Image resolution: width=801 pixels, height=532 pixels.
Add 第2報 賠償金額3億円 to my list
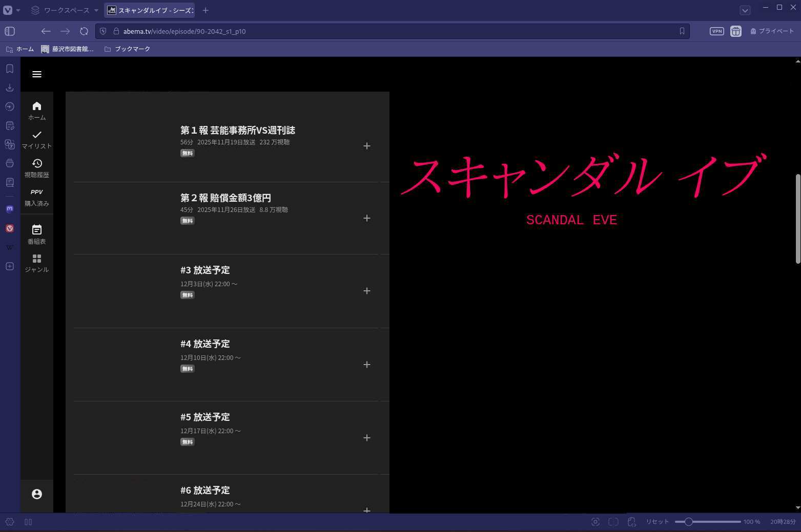pyautogui.click(x=367, y=218)
